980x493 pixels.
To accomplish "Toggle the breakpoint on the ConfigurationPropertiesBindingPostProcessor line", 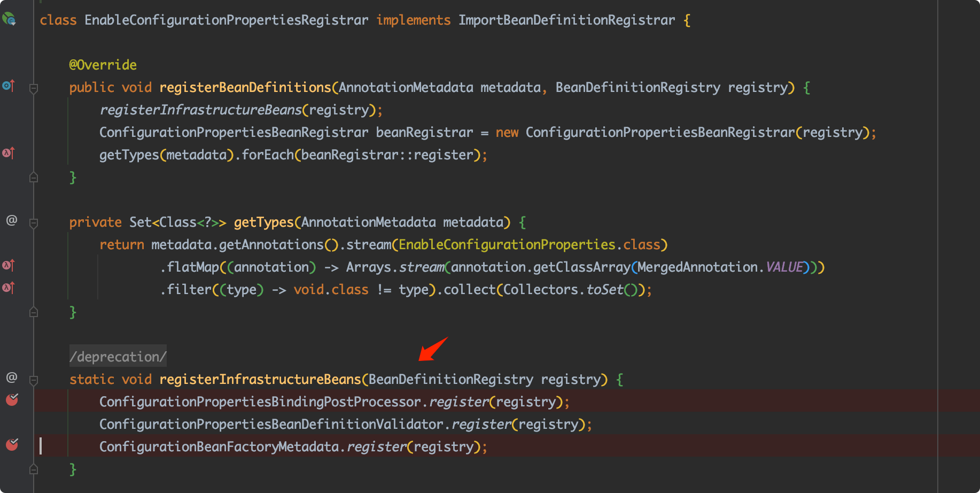I will pyautogui.click(x=12, y=399).
